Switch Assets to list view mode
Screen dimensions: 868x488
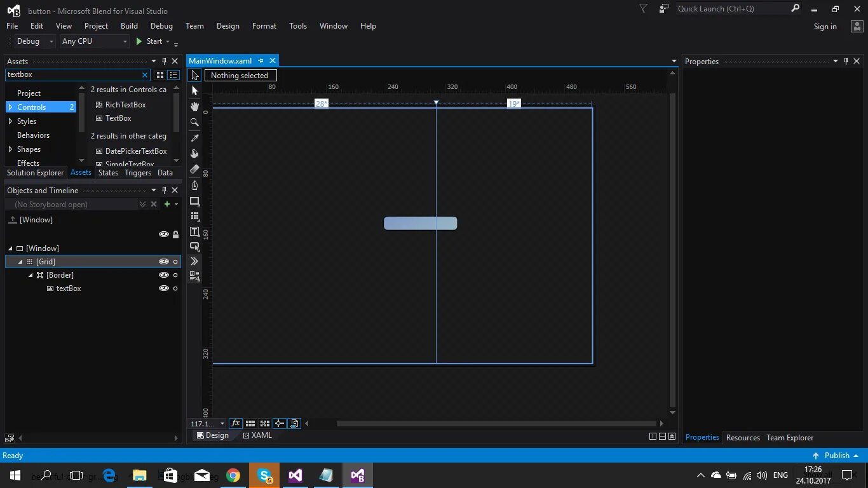pos(173,75)
